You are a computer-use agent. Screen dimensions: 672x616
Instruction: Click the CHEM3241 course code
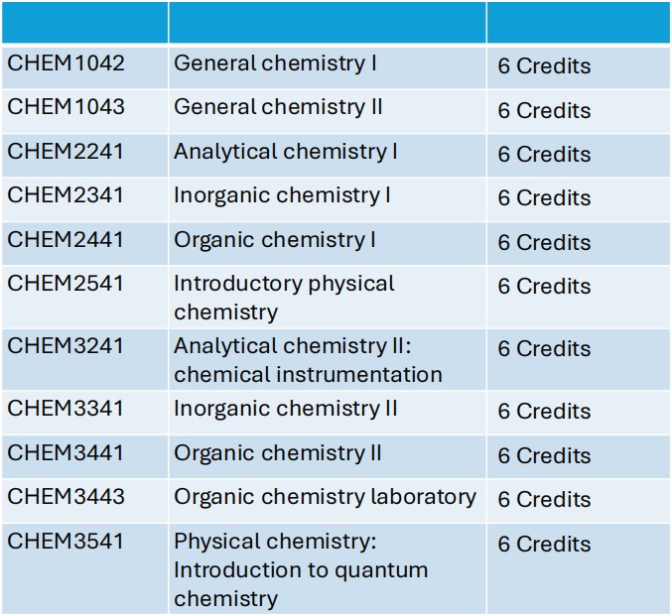67,346
